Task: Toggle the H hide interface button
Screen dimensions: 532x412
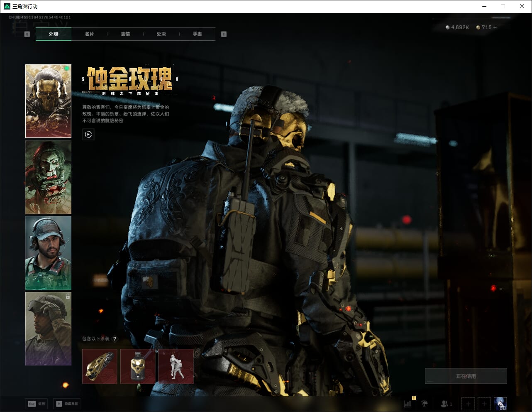Action: (x=67, y=404)
